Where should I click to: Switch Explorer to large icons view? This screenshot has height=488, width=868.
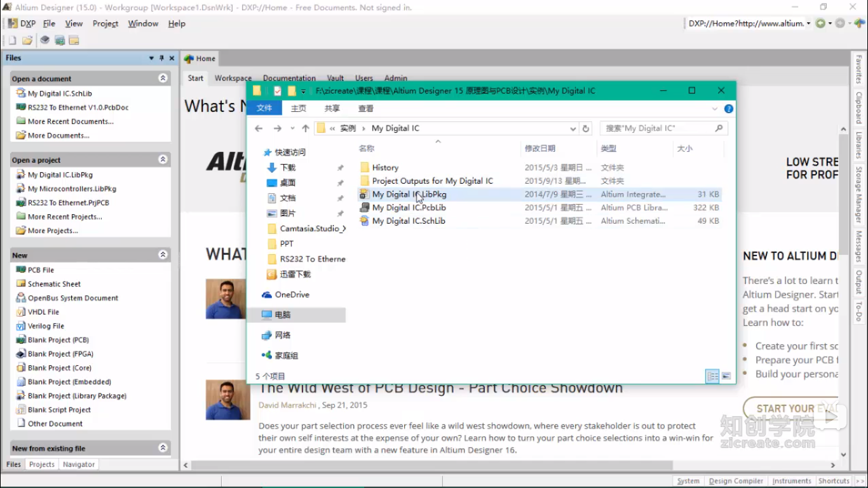(x=726, y=376)
